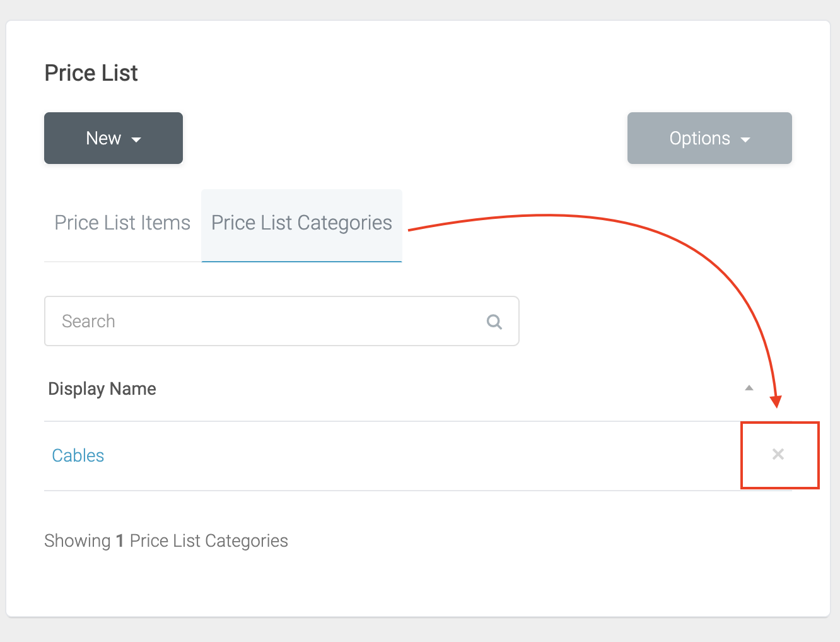Sort by the Display Name column header
The image size is (840, 642).
pos(102,388)
